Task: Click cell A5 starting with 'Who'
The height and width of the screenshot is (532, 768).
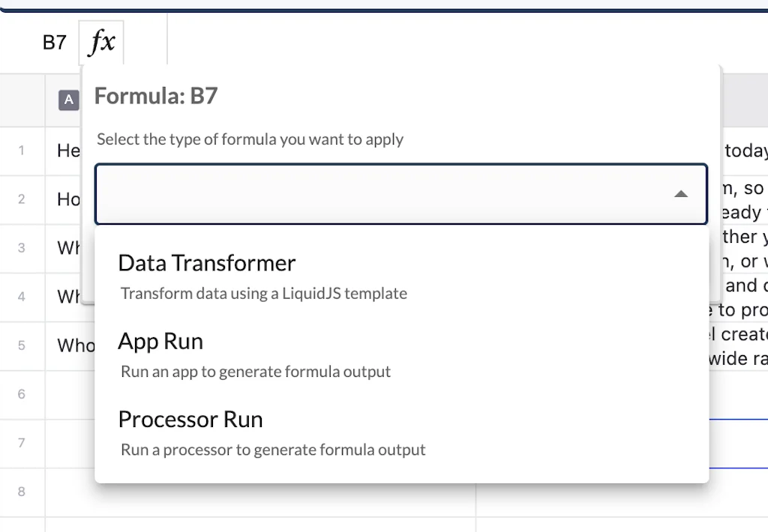Action: click(x=71, y=345)
